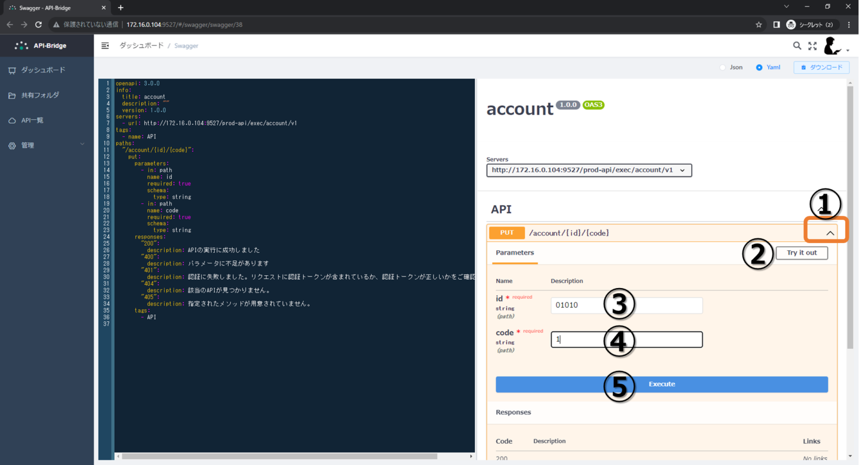Image resolution: width=868 pixels, height=465 pixels.
Task: Expand the 管理 menu in the sidebar
Action: click(40, 145)
